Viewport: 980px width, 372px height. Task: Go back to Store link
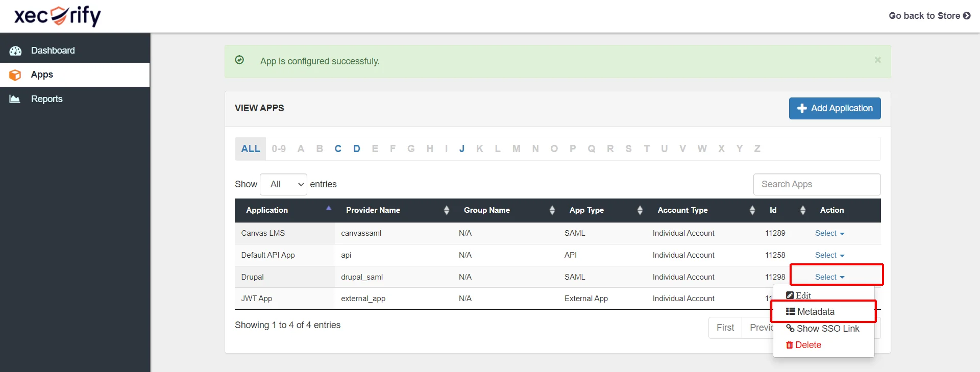point(929,16)
